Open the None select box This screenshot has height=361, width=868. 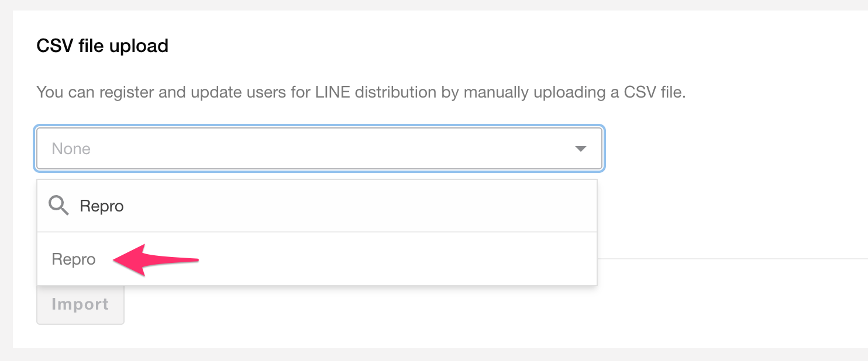[319, 149]
